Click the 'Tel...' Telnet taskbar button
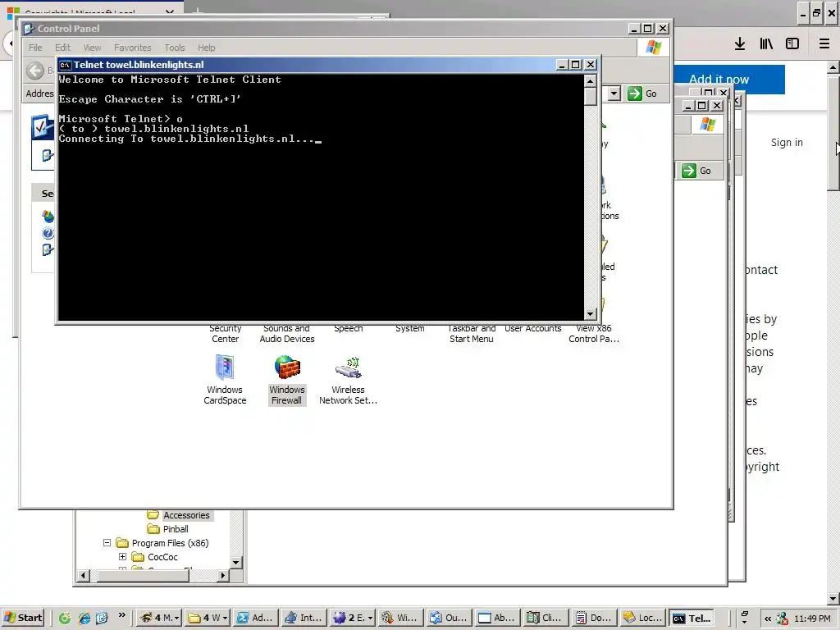 [x=691, y=618]
